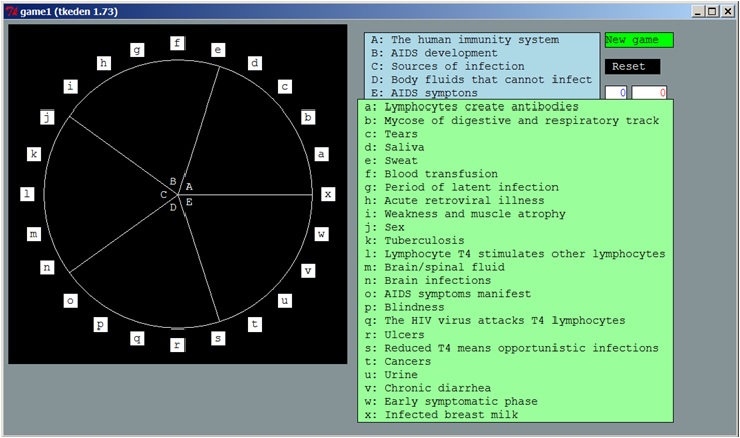Click the green New game button

click(638, 40)
